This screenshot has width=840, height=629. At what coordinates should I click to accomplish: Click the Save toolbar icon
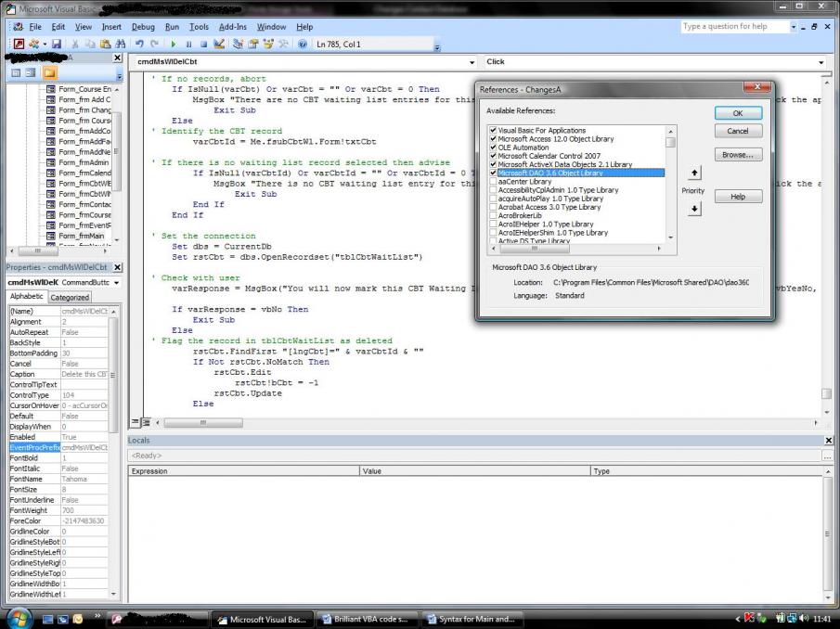(57, 44)
